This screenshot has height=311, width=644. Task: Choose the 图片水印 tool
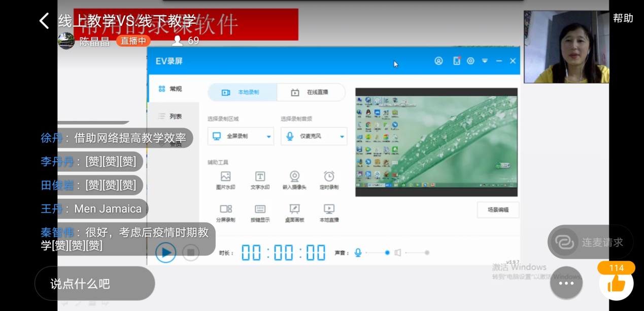[226, 180]
